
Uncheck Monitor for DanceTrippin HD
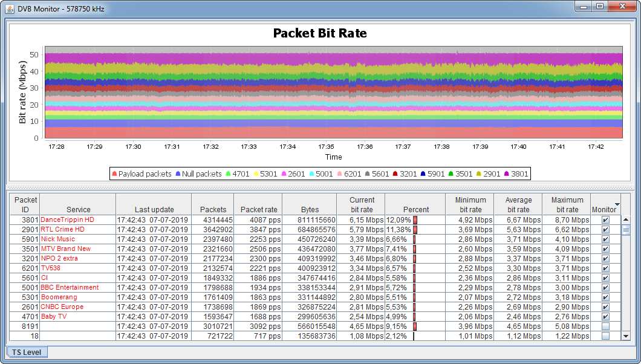coord(605,220)
